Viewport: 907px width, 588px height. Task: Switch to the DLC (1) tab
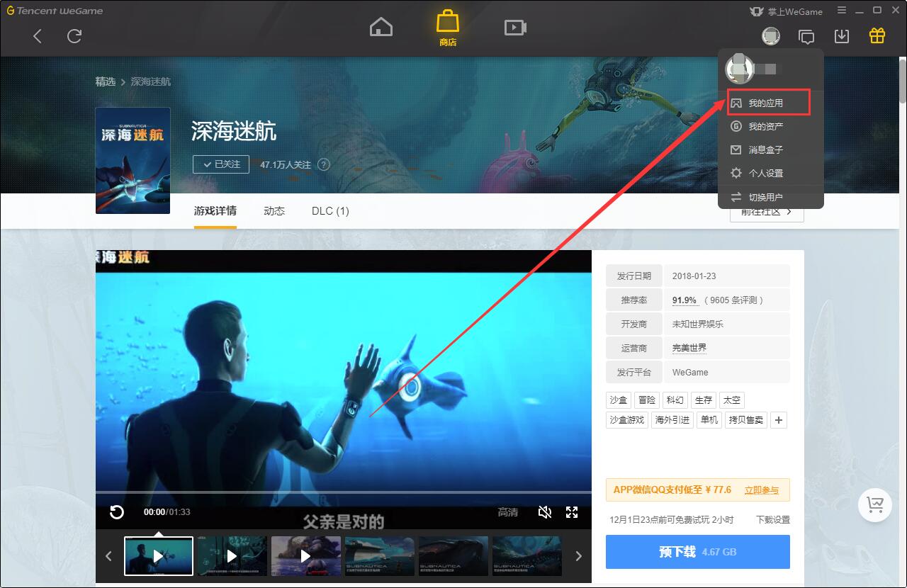pos(330,211)
